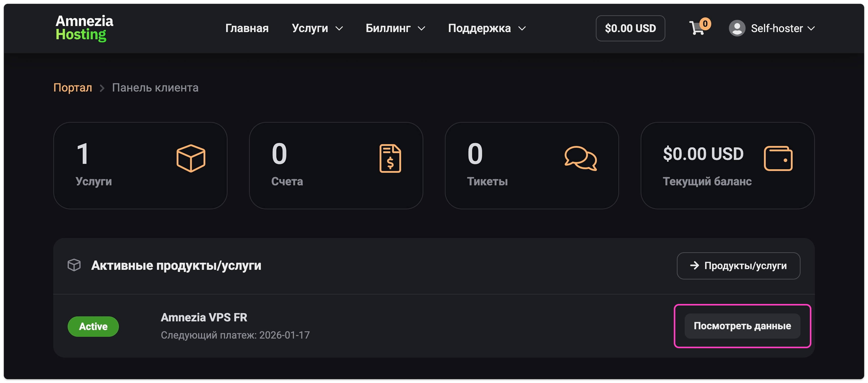Click the Amnezia Hosting logo
Screen dimensions: 868x383
tap(84, 28)
